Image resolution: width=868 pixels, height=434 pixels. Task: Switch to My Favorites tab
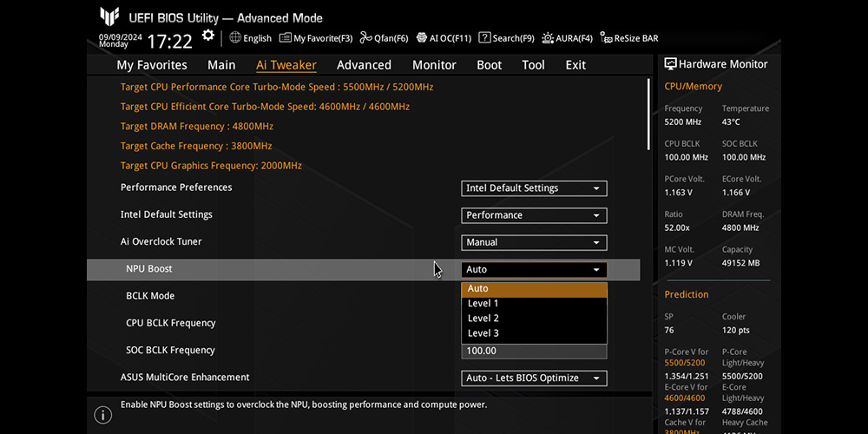coord(152,65)
